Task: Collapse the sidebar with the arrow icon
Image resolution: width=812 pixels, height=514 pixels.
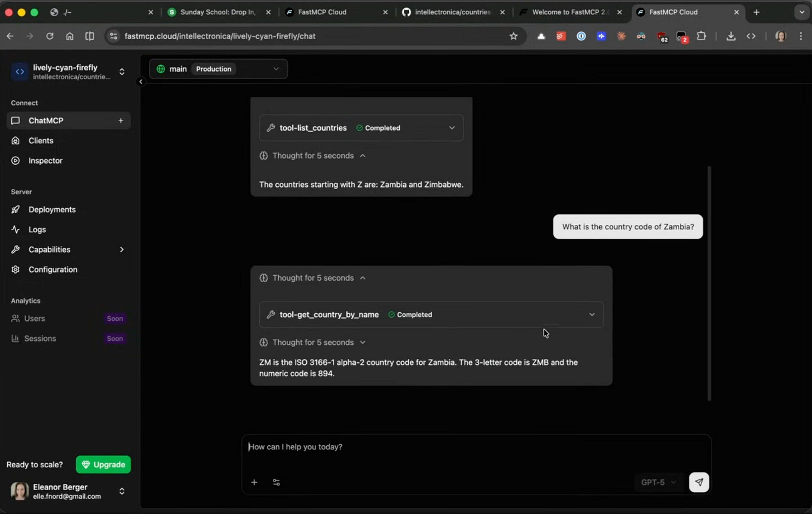Action: pos(141,81)
